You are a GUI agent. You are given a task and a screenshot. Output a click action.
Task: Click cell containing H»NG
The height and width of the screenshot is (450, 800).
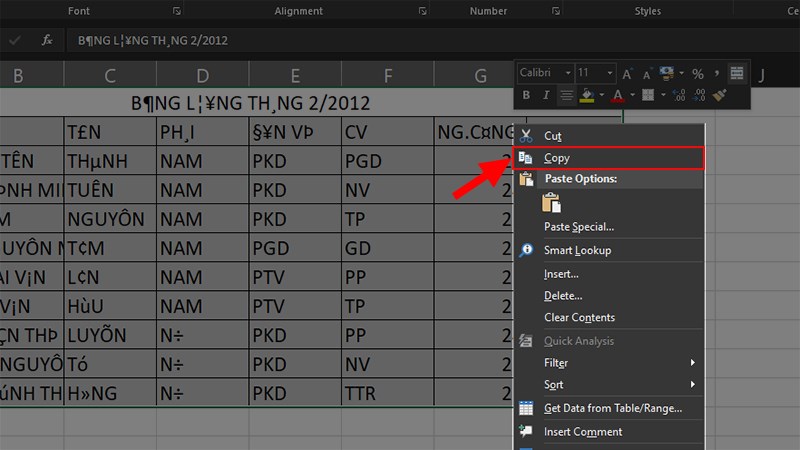click(110, 393)
